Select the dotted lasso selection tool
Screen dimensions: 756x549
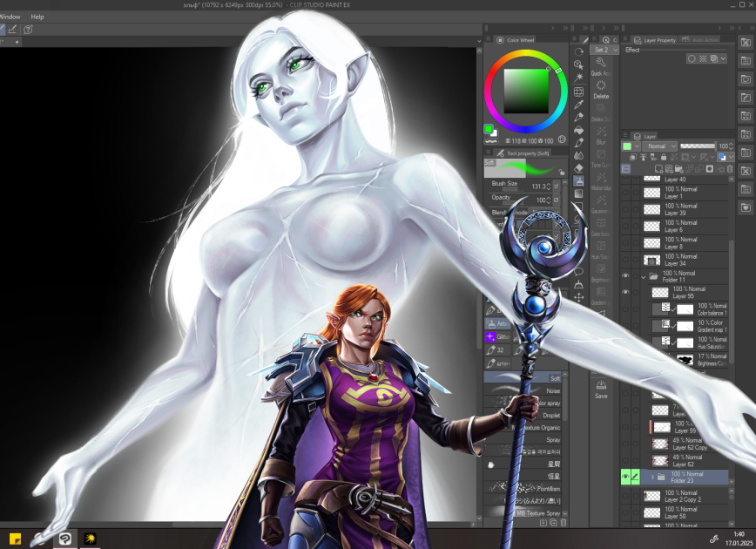578,51
